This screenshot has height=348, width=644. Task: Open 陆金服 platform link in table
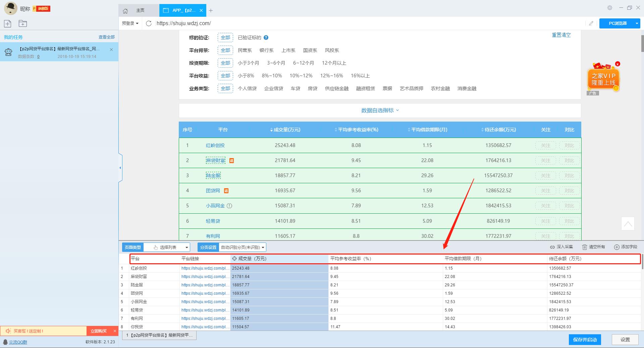tap(213, 176)
